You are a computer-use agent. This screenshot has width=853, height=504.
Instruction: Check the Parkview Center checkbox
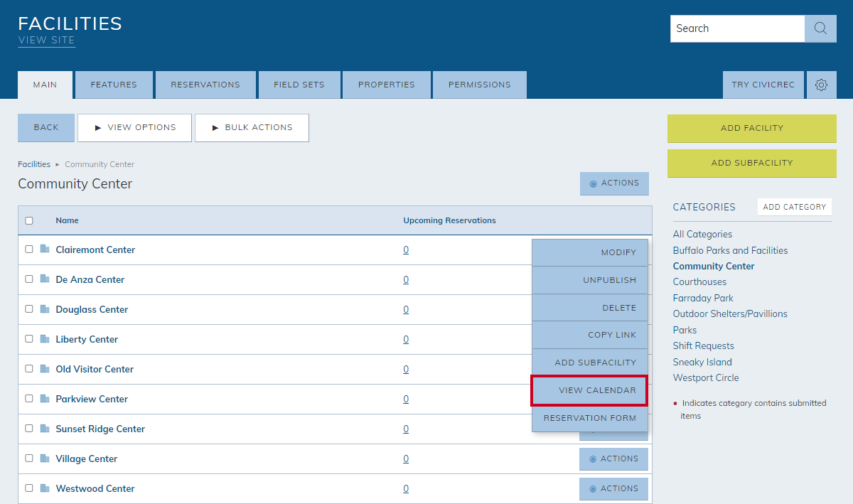point(29,399)
